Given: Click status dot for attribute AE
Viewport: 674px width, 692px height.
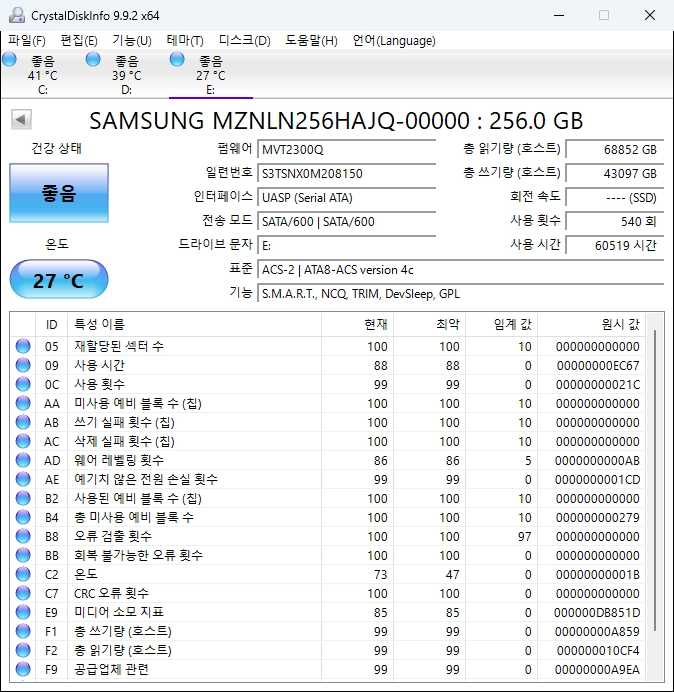Looking at the screenshot, I should (x=23, y=479).
